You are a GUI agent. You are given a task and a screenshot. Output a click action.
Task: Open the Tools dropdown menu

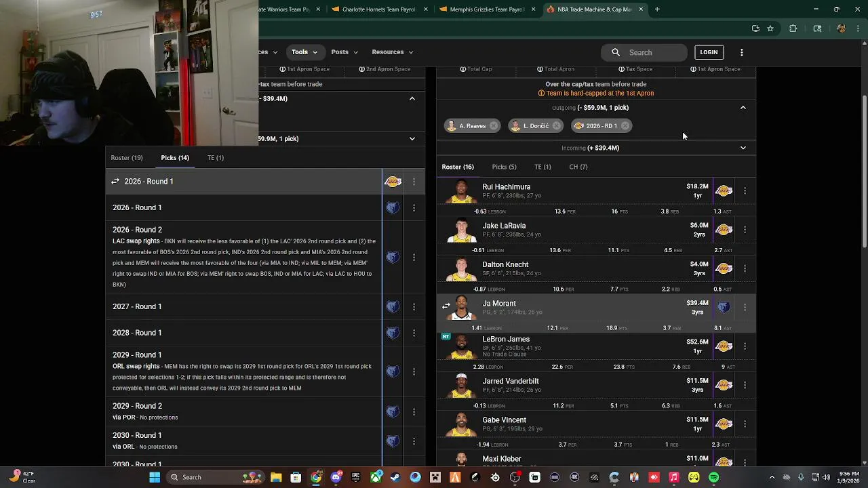point(304,52)
